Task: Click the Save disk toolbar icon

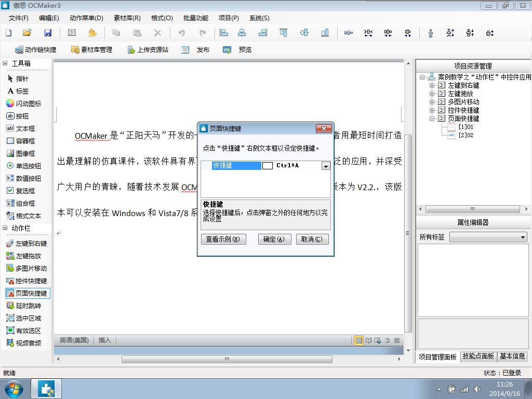Action: pyautogui.click(x=48, y=33)
